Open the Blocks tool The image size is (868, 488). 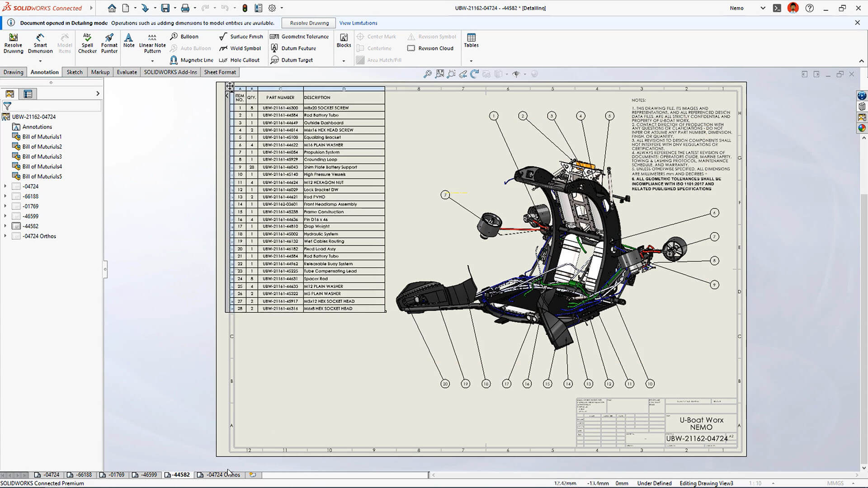click(x=344, y=40)
